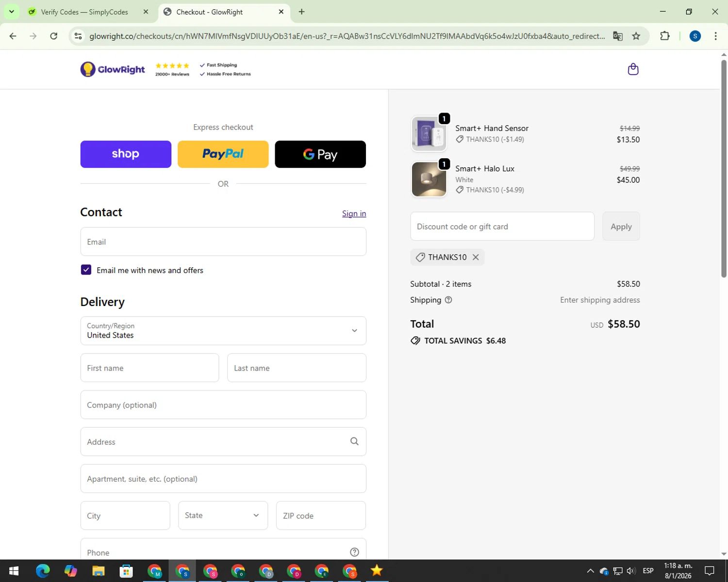Open File Explorer from taskbar
Viewport: 728px width, 582px height.
pyautogui.click(x=99, y=571)
